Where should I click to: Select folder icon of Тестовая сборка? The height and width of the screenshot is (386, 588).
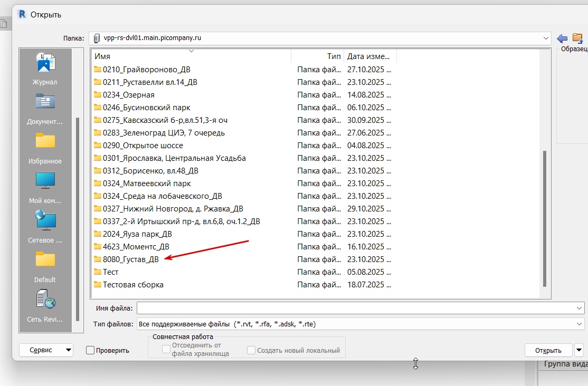pyautogui.click(x=98, y=284)
